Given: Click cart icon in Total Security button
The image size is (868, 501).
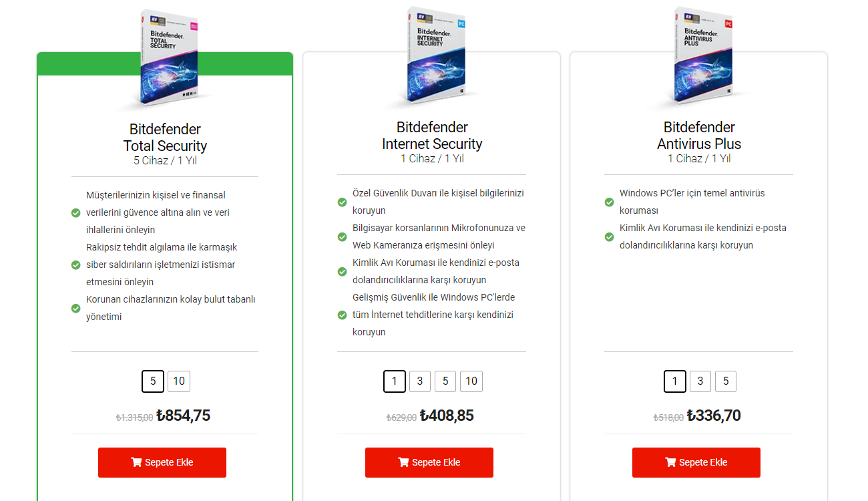Looking at the screenshot, I should point(136,462).
